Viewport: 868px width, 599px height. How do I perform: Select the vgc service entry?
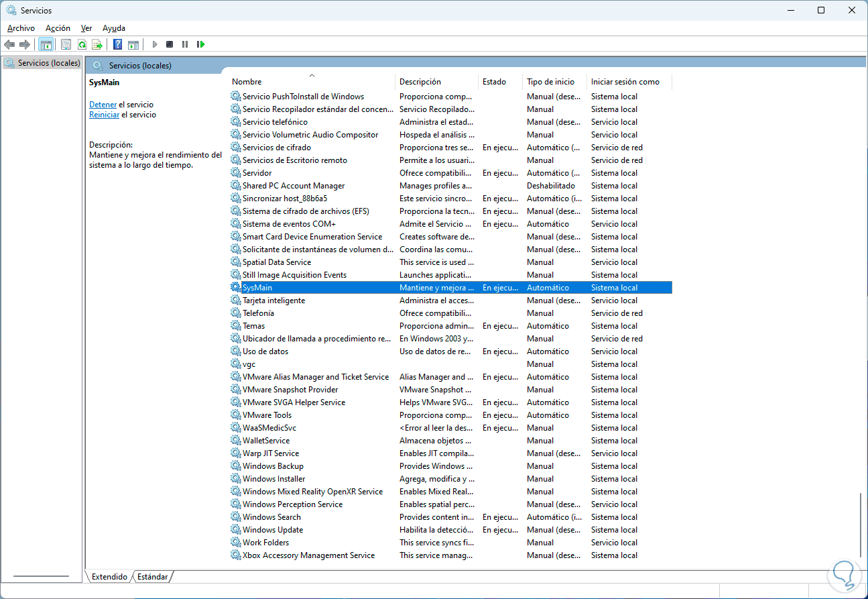click(x=450, y=364)
